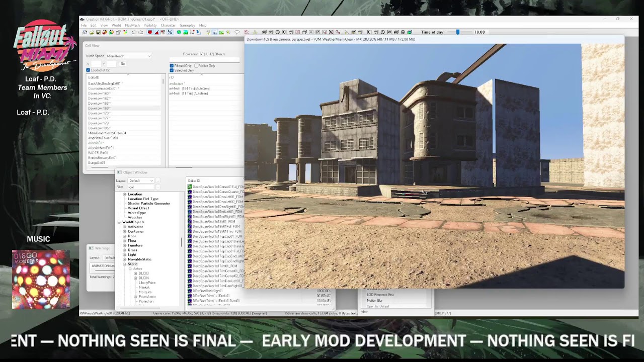
Task: Click the boxed C toolbar icon
Action: (369, 32)
